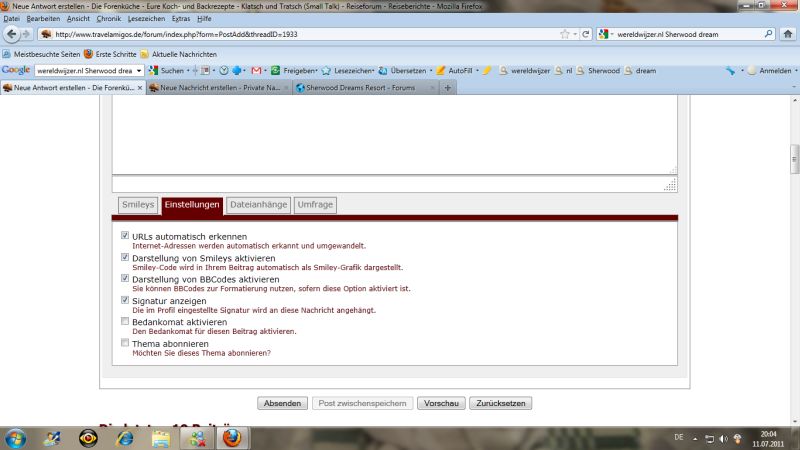Viewport: 800px width, 450px height.
Task: Open Internet Explorer from the taskbar
Action: [x=125, y=438]
